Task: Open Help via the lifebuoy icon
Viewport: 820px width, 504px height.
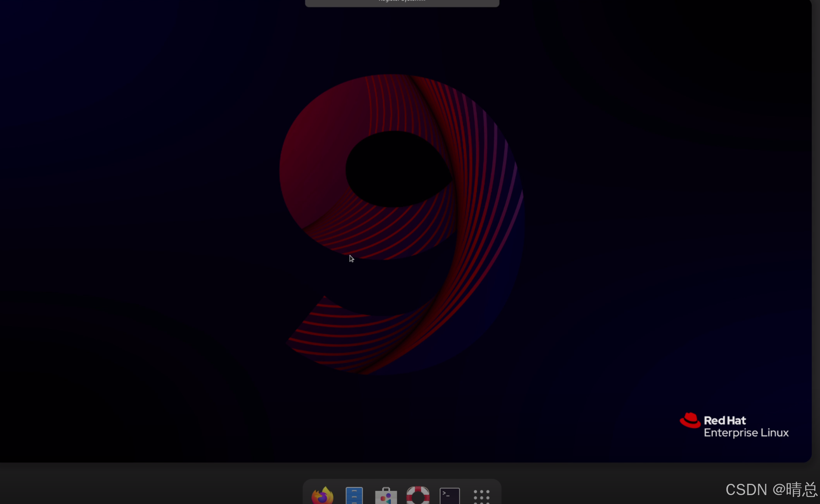Action: point(418,495)
